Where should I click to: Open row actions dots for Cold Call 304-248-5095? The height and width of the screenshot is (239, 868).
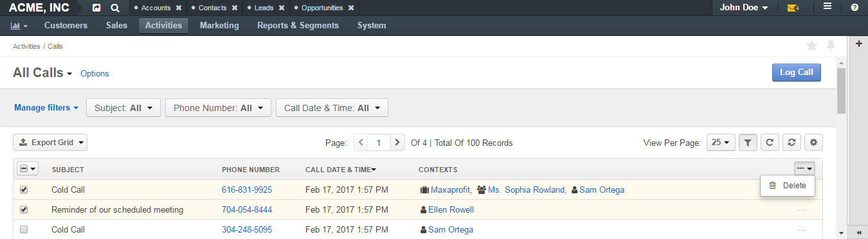coord(801,230)
